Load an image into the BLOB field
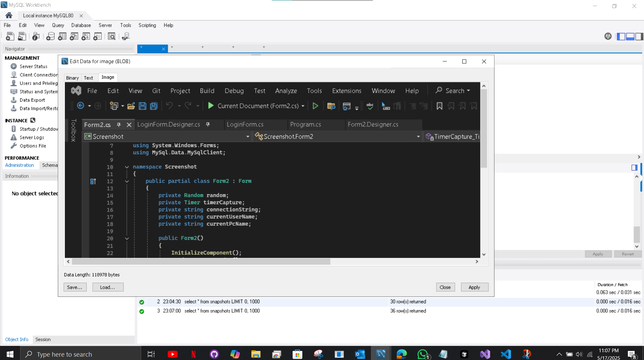644x360 pixels. (x=108, y=287)
